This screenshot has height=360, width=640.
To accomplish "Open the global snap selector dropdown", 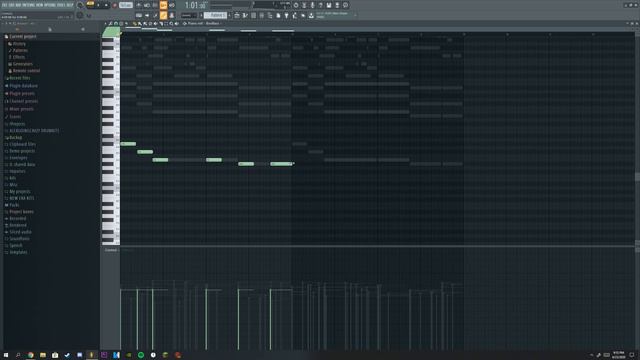I will (188, 15).
